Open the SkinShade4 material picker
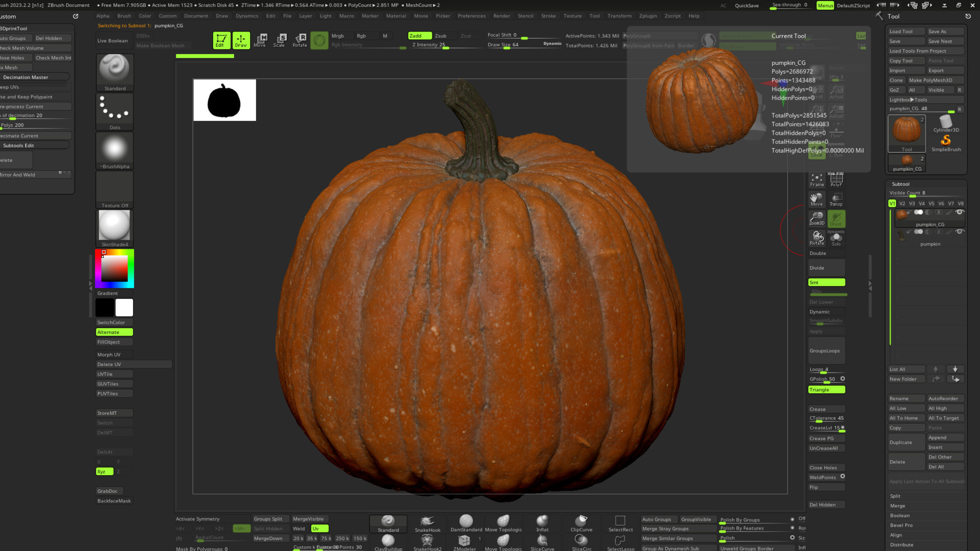This screenshot has height=551, width=980. [x=115, y=228]
